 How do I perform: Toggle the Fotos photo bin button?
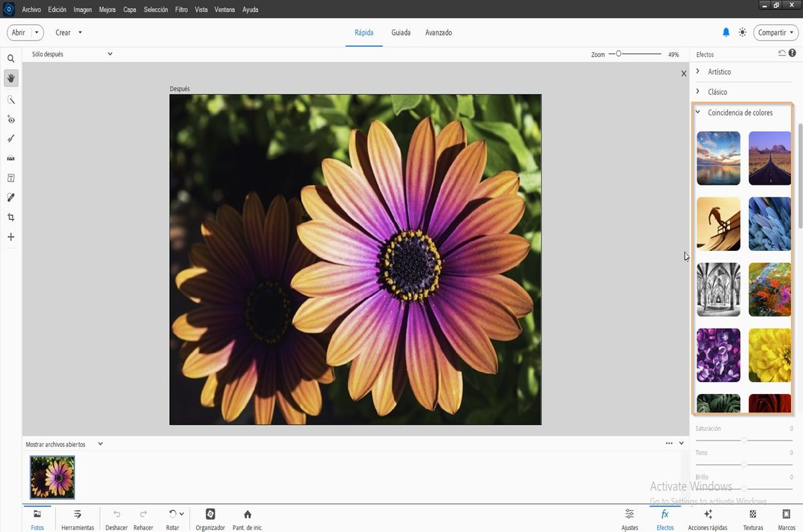coord(37,519)
